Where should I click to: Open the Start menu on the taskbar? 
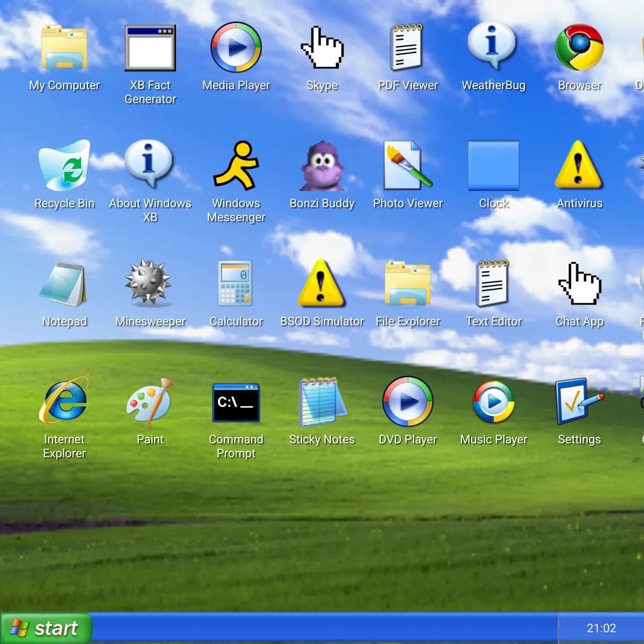coord(46,628)
